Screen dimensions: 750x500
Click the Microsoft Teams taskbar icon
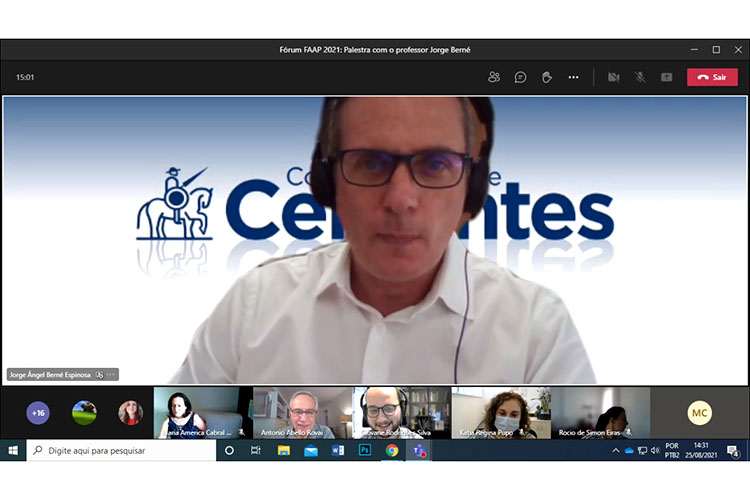coord(419,450)
